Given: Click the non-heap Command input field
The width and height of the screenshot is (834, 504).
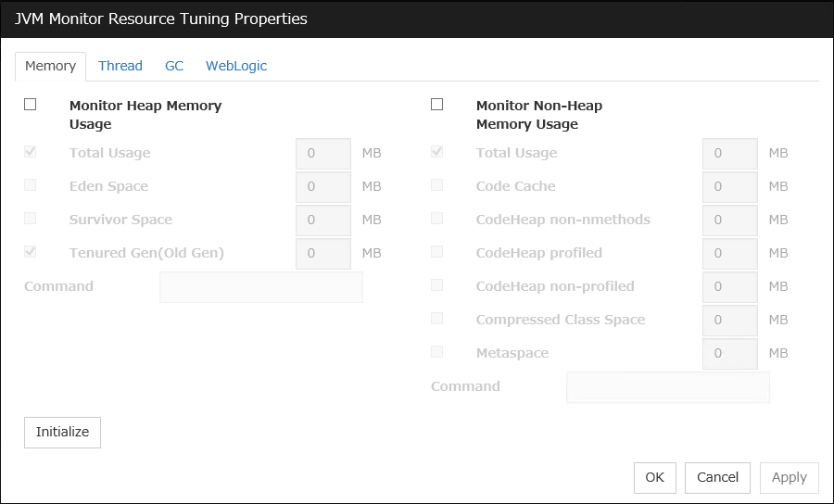Looking at the screenshot, I should click(x=667, y=387).
